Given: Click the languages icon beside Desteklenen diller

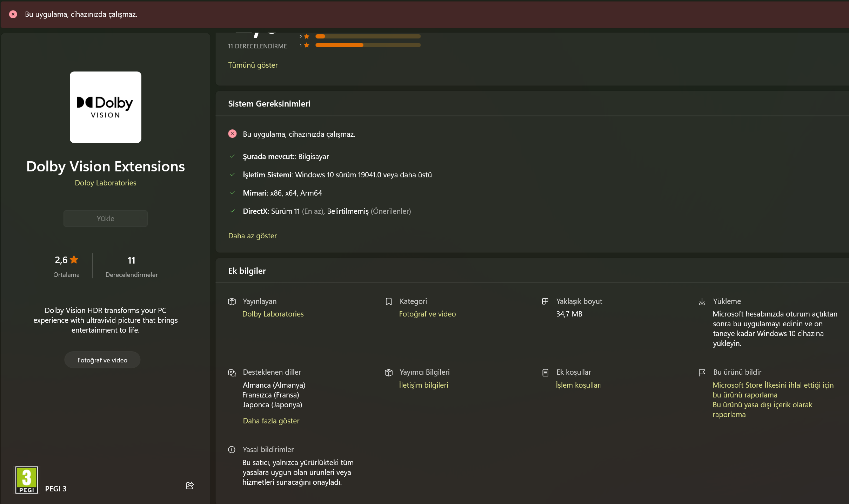Looking at the screenshot, I should (232, 373).
